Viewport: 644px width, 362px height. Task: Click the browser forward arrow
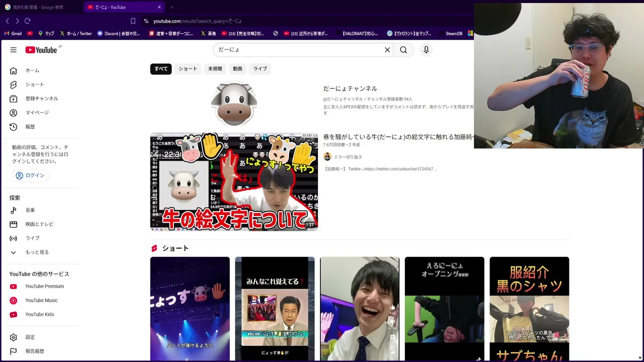pyautogui.click(x=17, y=21)
